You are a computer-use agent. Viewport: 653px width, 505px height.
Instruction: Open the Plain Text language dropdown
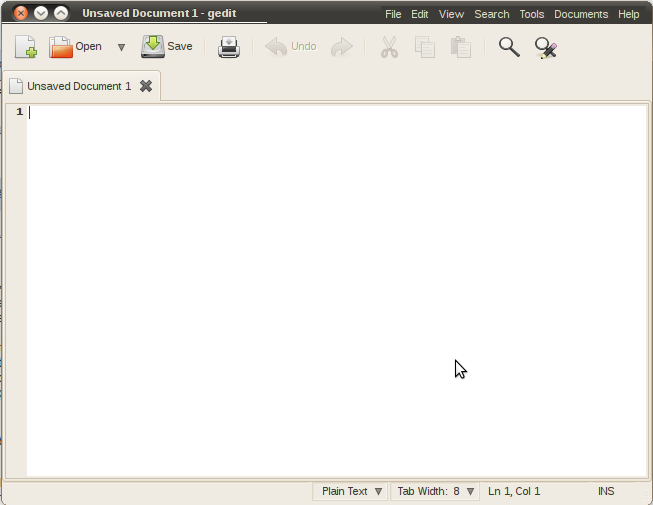(x=351, y=491)
